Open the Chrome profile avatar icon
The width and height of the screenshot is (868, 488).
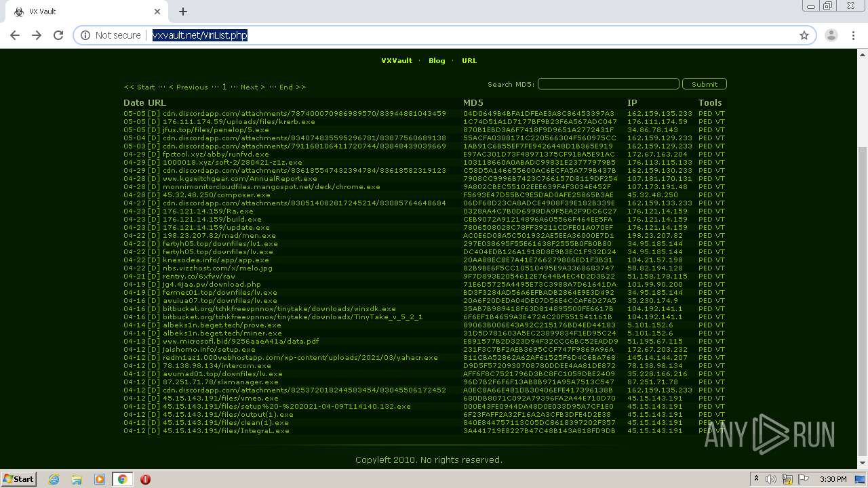pyautogui.click(x=831, y=35)
